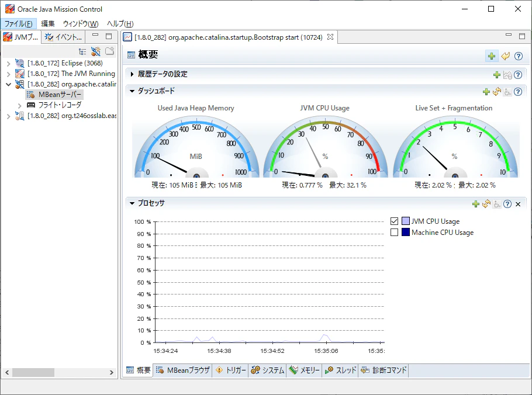Select MBeanサーバー tree item
Screen dimensions: 532x395
point(54,95)
